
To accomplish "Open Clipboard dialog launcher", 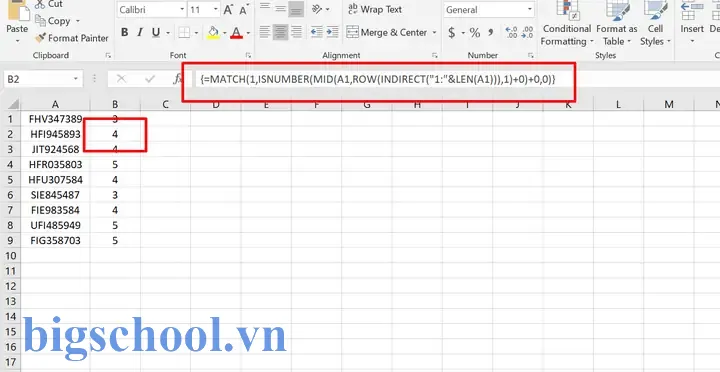I will pyautogui.click(x=108, y=55).
